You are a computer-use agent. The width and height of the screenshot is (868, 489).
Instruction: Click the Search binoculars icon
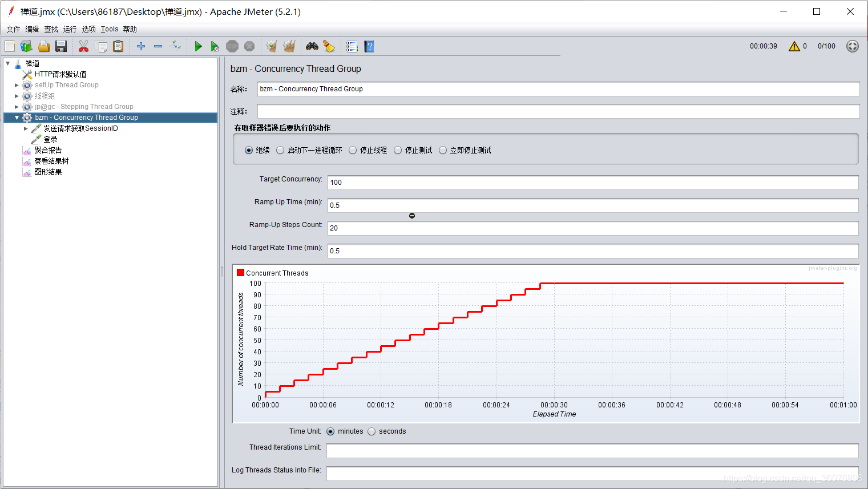312,47
